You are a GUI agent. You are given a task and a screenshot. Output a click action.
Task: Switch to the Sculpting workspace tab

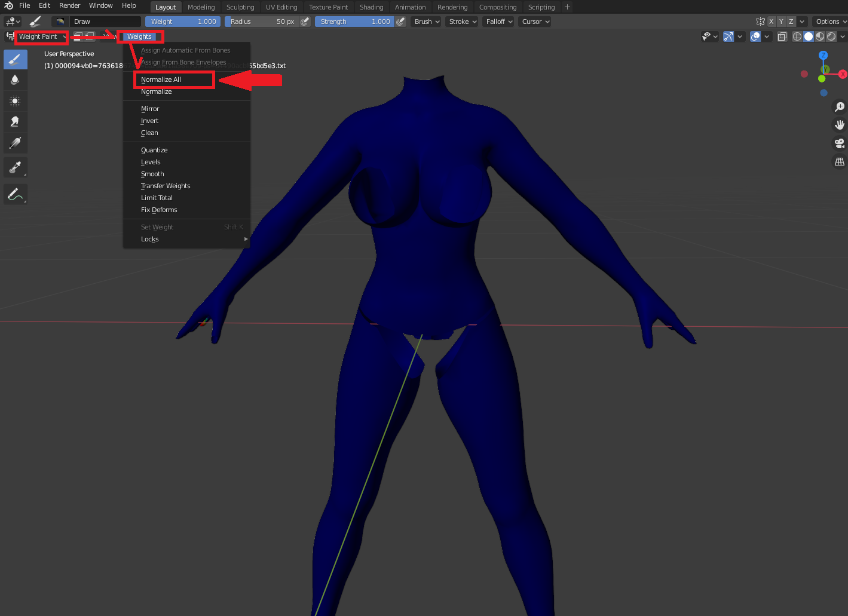pos(240,7)
